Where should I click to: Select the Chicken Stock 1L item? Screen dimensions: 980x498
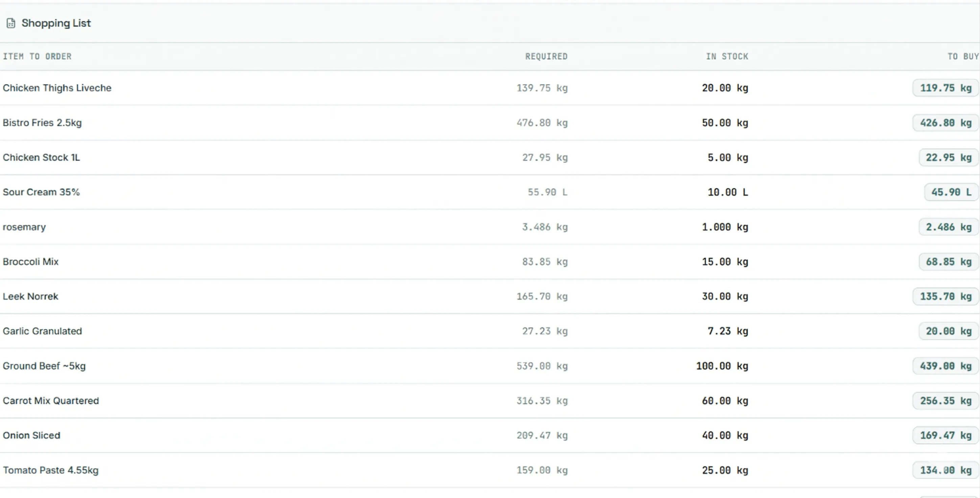click(42, 157)
